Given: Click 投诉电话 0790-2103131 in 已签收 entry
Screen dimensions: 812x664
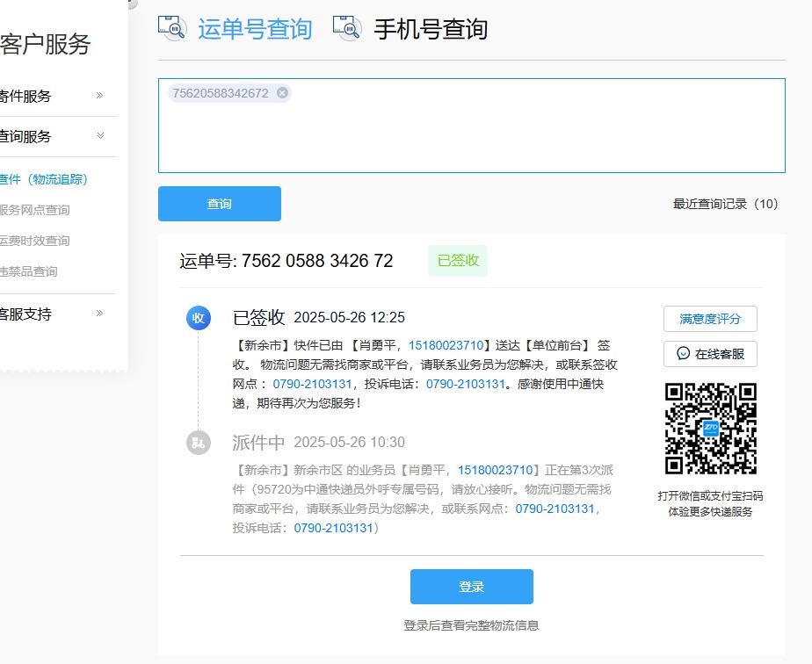Looking at the screenshot, I should pos(465,384).
